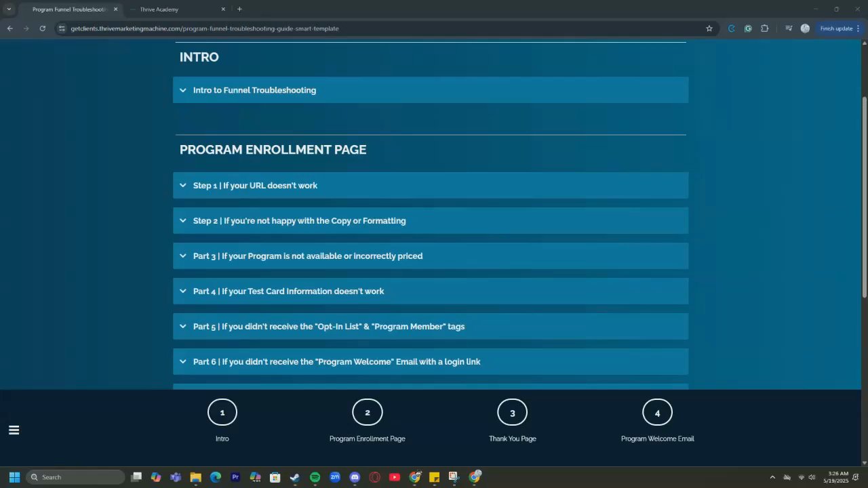Open File Explorer from taskbar
868x488 pixels.
point(195,477)
